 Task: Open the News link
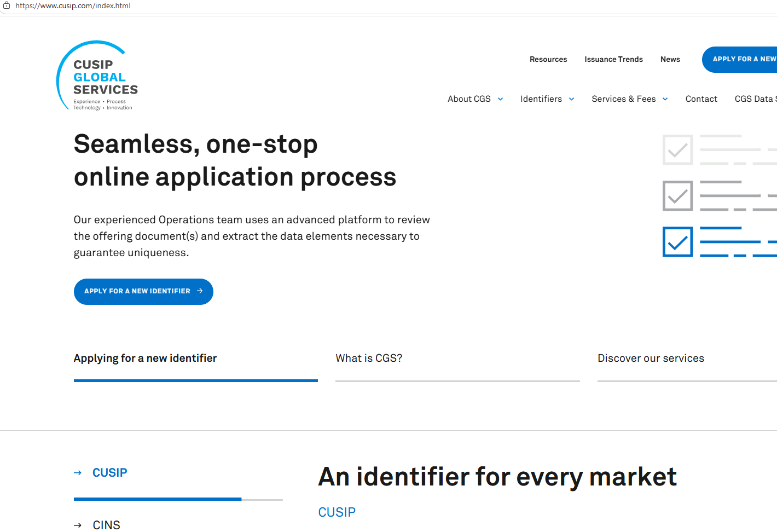pos(670,60)
